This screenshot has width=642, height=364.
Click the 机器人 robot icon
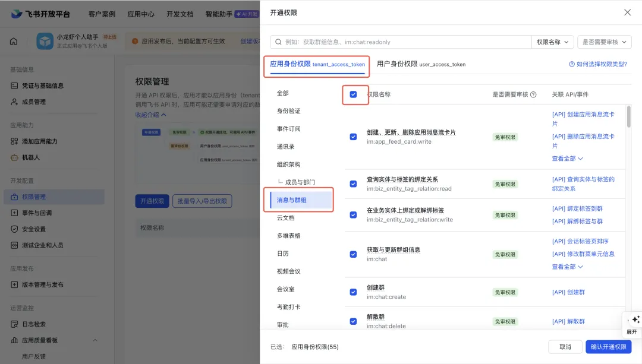tap(14, 157)
